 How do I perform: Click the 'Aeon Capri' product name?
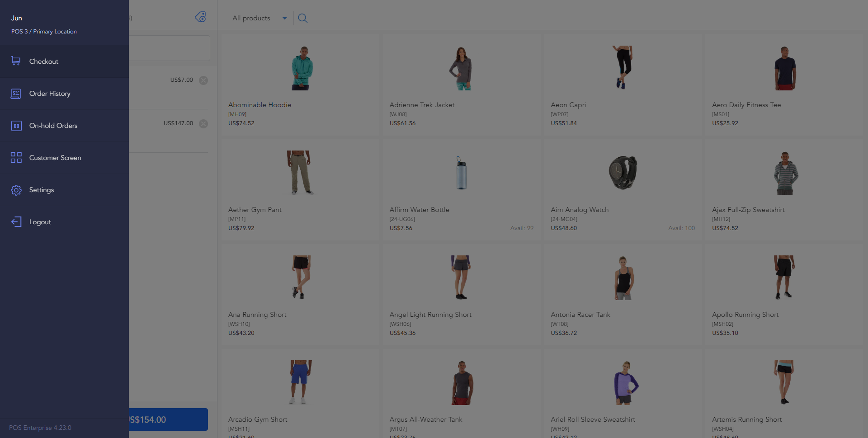[568, 105]
